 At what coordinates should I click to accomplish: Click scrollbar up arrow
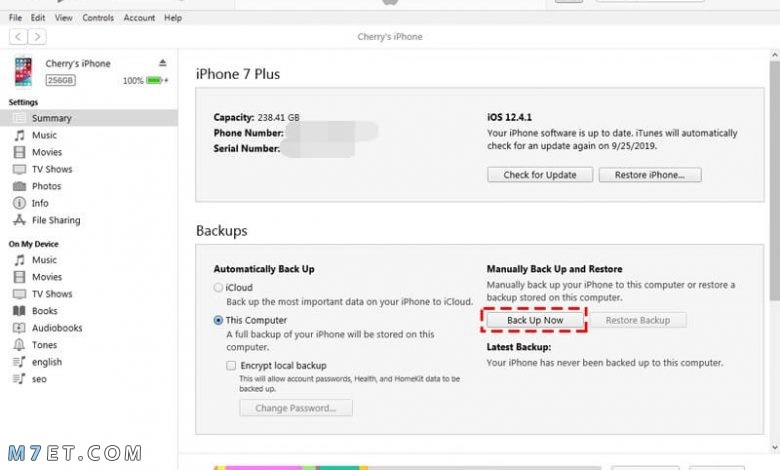pos(775,54)
